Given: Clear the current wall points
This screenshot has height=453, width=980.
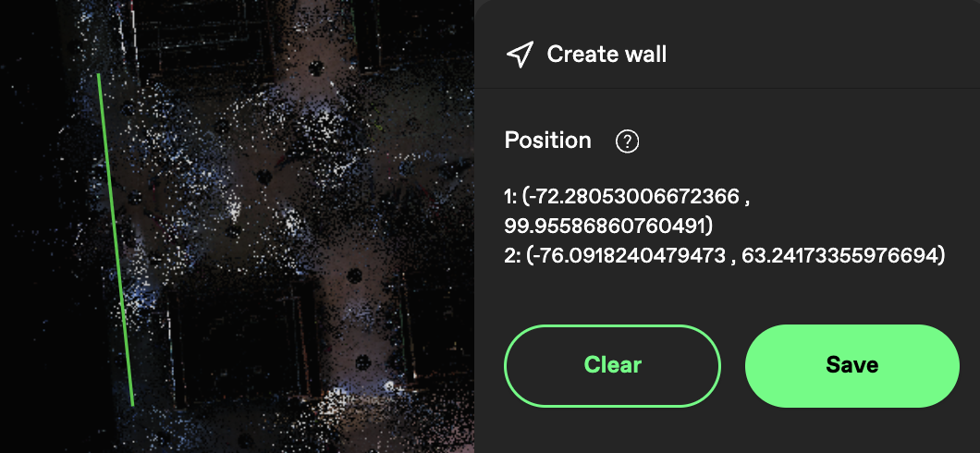Looking at the screenshot, I should [612, 365].
